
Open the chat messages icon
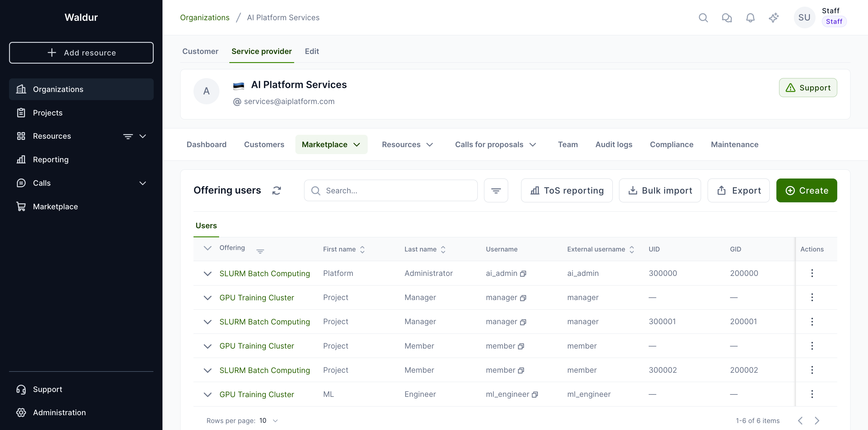(727, 17)
